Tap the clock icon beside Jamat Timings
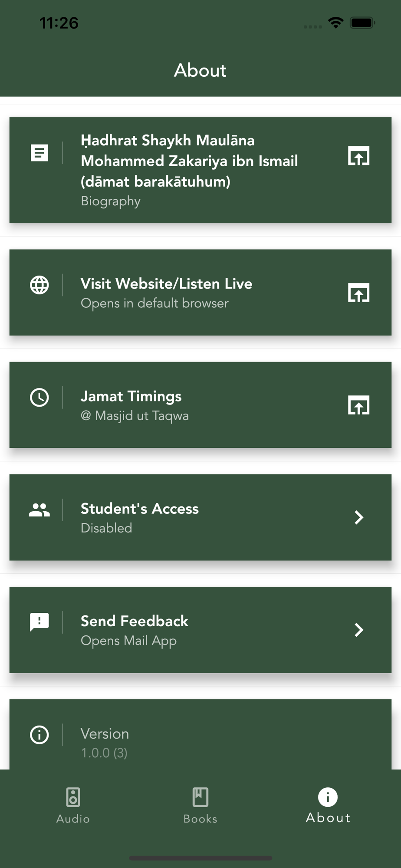This screenshot has width=401, height=868. coord(39,398)
